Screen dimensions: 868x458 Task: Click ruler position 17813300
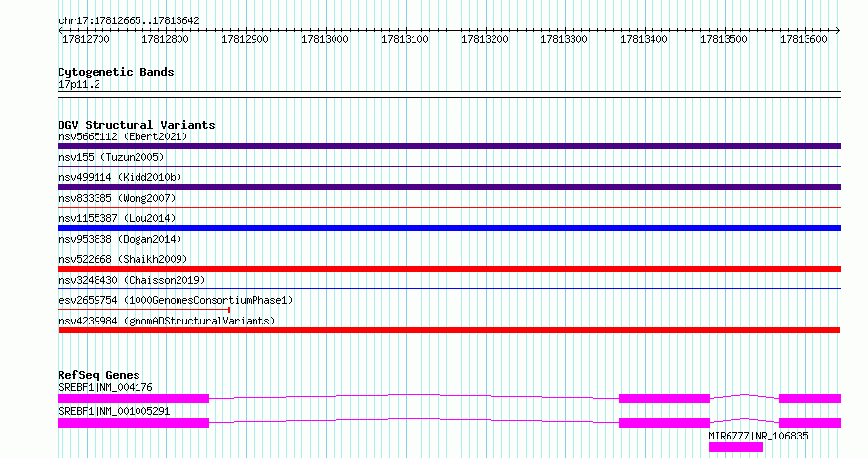coord(564,39)
